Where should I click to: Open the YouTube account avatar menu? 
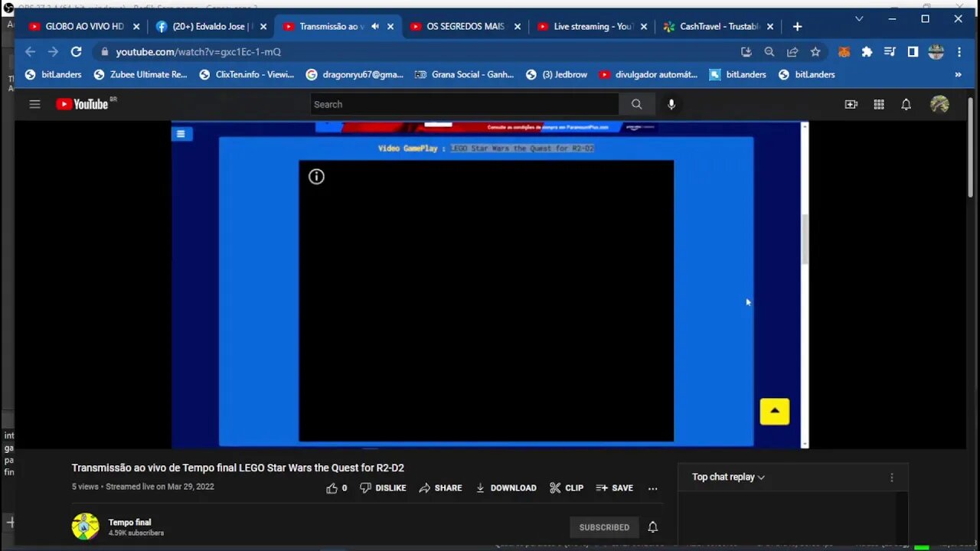939,104
